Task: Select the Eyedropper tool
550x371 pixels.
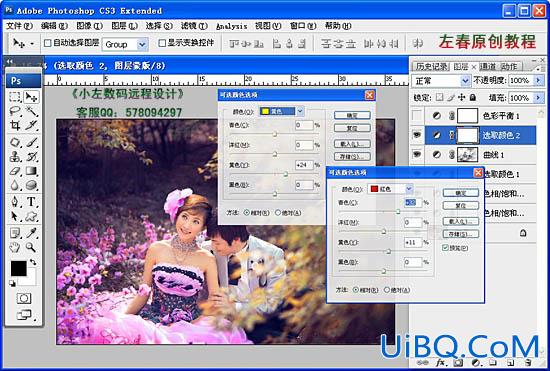Action: coord(31,232)
